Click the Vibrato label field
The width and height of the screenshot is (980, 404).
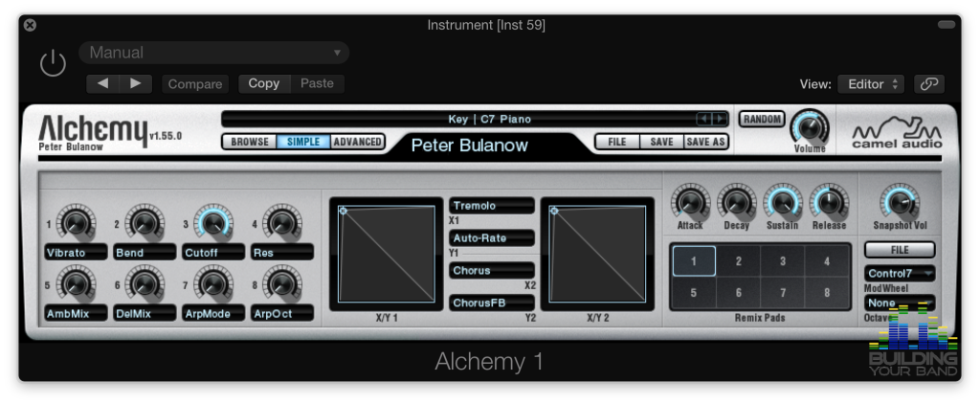point(76,253)
